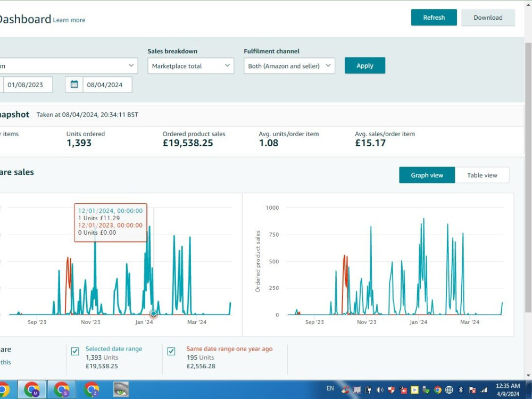Click the page vertical scrollbar
532x399 pixels.
coord(528,177)
